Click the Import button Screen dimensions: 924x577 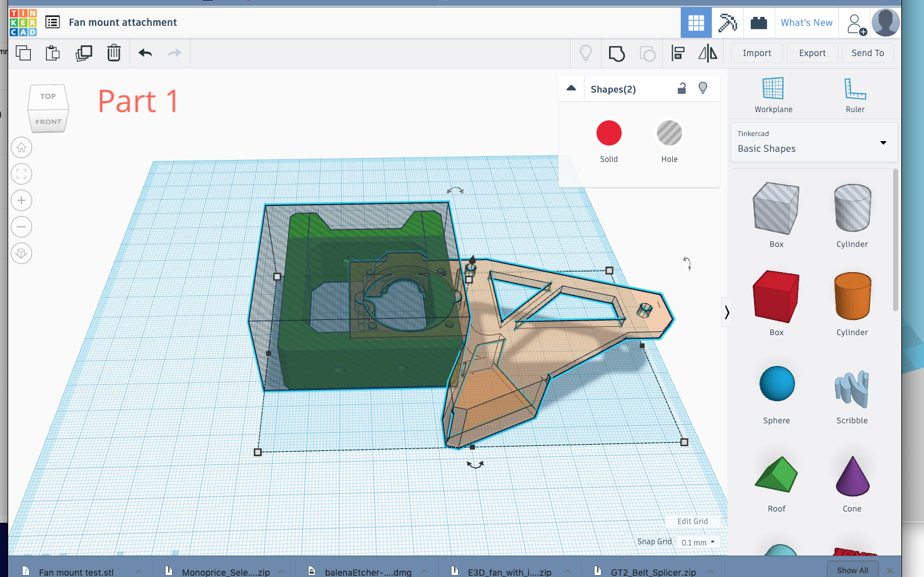pos(757,53)
